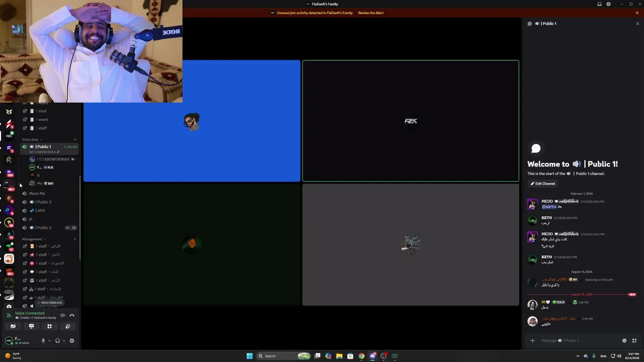Viewport: 644px width, 362px height.
Task: Add a server with plus icon
Action: click(9, 307)
